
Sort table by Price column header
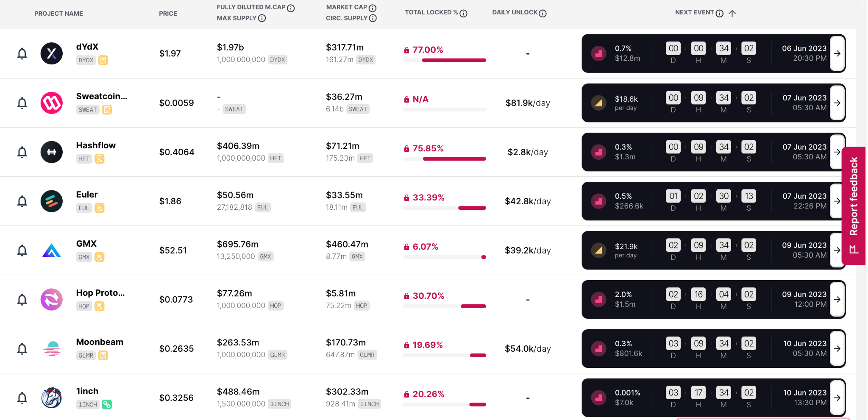click(168, 14)
